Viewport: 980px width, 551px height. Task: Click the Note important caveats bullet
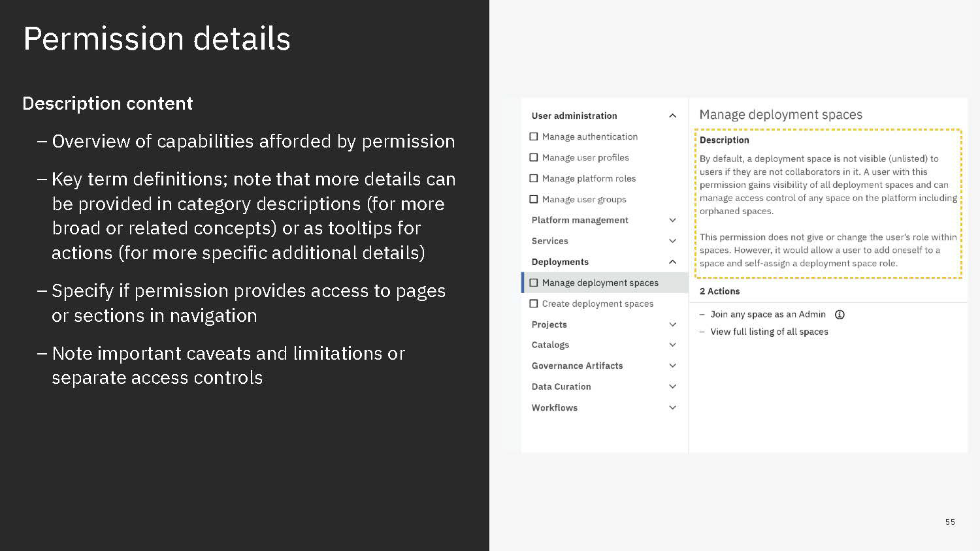(x=222, y=366)
